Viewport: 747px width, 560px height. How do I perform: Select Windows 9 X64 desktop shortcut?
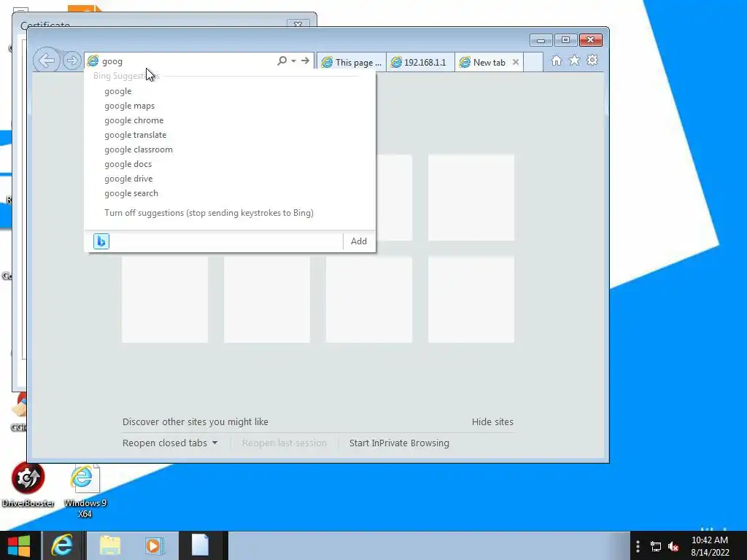(x=85, y=491)
